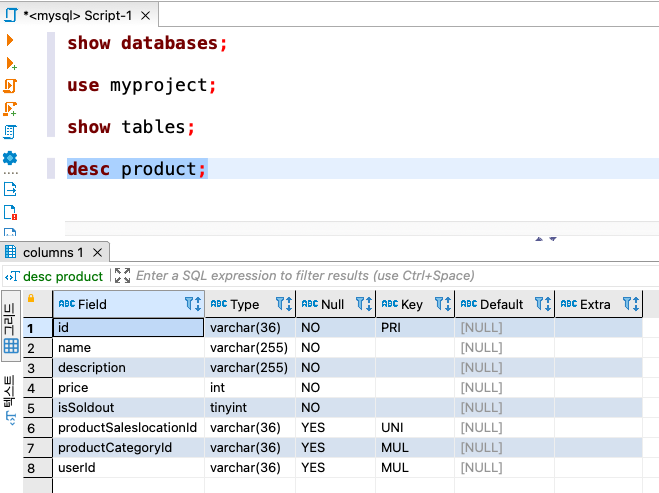
Task: Click the 'productCategoryId' field cell
Action: 129,447
